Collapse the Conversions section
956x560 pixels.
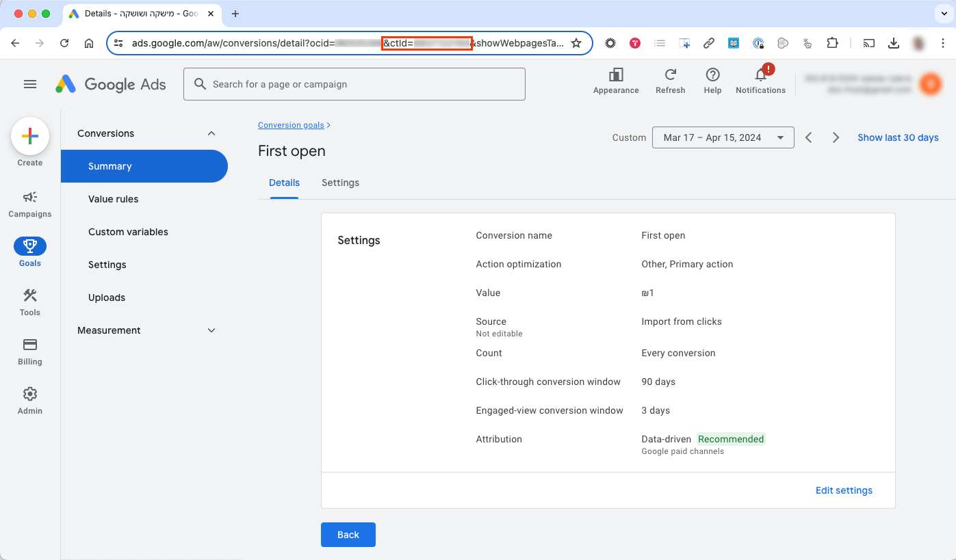coord(211,133)
